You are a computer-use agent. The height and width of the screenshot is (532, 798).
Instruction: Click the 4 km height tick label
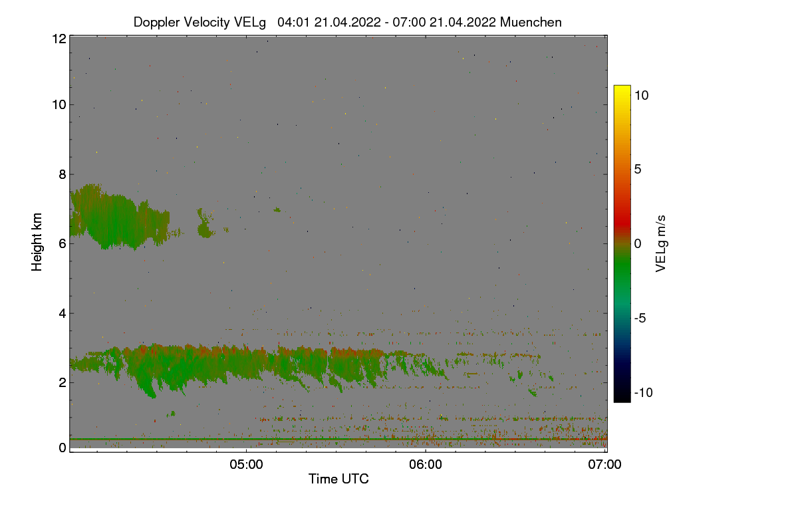pos(62,313)
